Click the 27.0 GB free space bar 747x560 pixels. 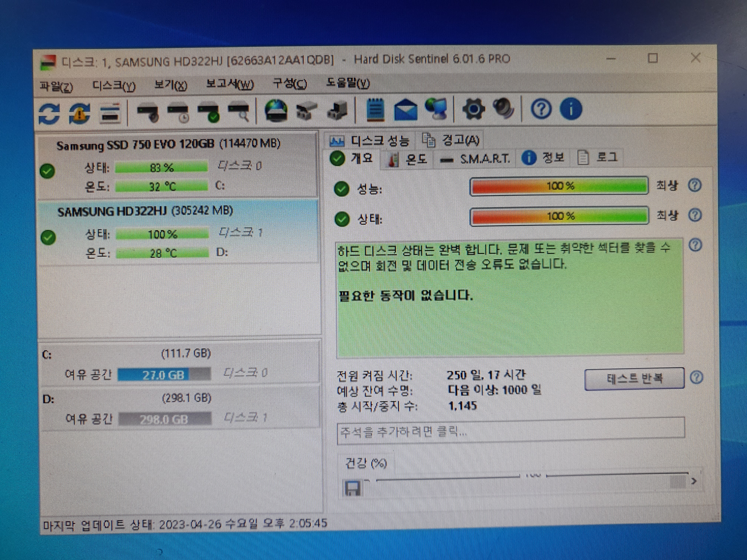point(164,375)
